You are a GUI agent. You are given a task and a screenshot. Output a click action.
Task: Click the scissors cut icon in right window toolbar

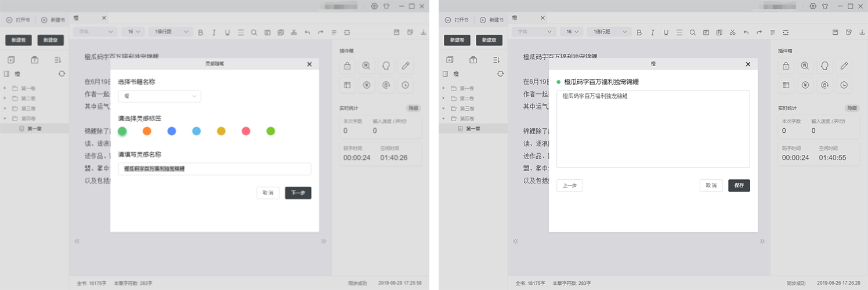coord(733,32)
